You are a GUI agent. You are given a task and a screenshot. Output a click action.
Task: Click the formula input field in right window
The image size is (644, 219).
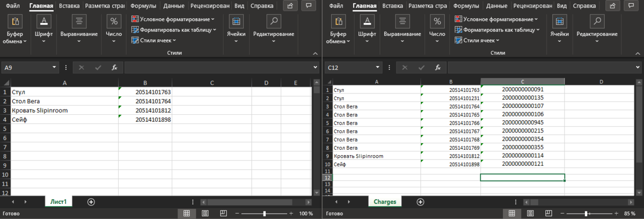click(541, 68)
